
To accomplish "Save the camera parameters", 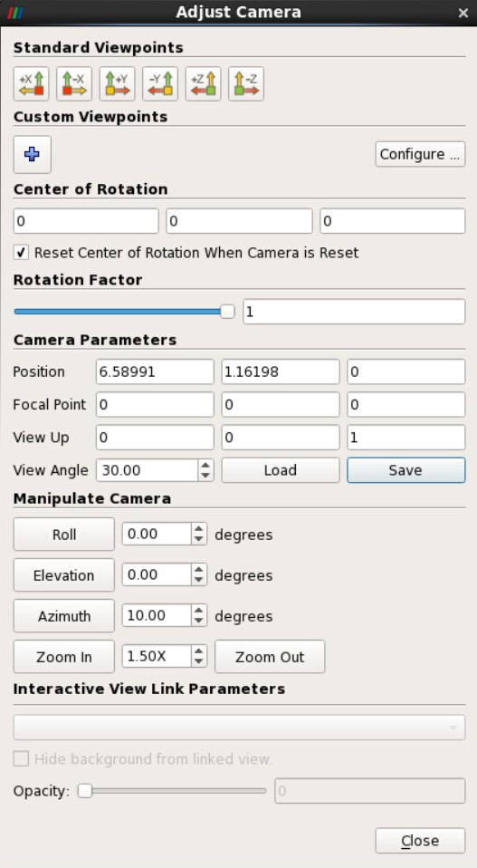I will pos(405,470).
